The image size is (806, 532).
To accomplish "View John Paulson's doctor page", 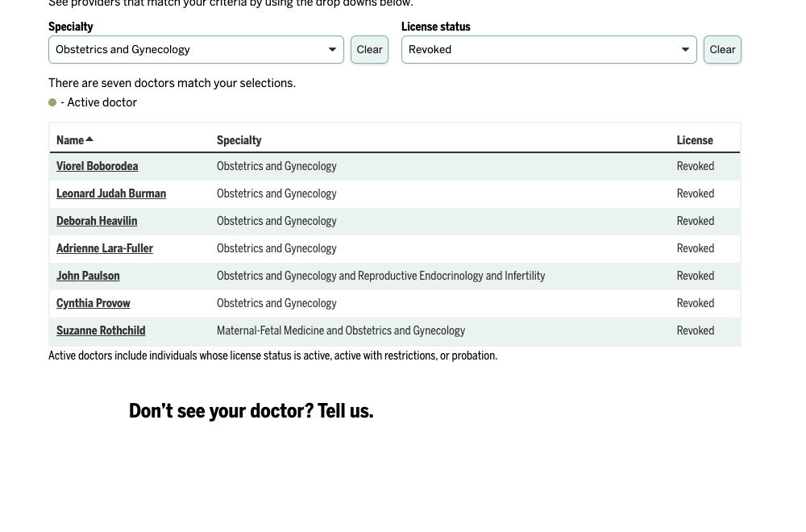I will pyautogui.click(x=88, y=276).
